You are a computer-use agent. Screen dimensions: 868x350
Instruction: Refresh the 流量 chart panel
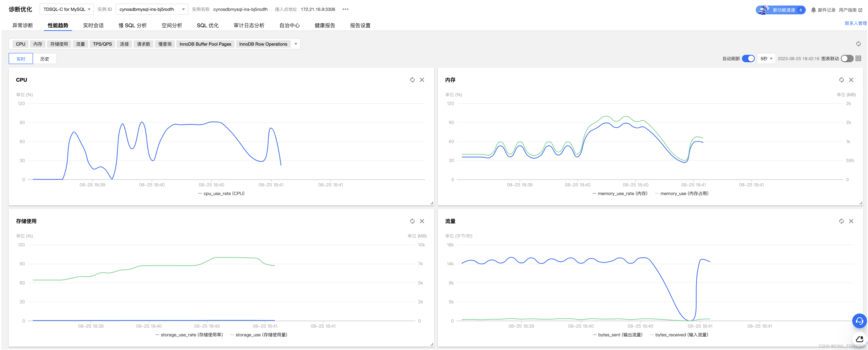[x=841, y=221]
